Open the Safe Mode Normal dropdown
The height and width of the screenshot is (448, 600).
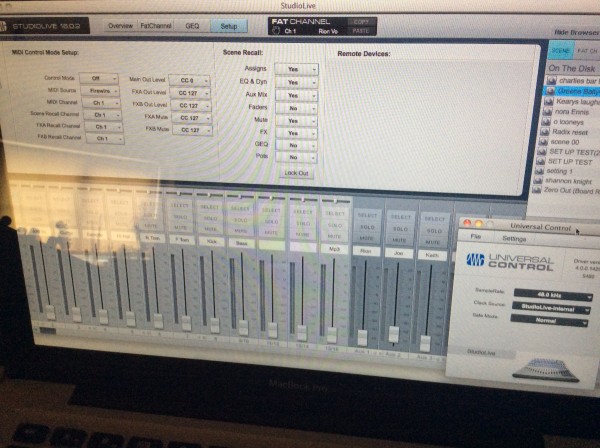[x=549, y=321]
